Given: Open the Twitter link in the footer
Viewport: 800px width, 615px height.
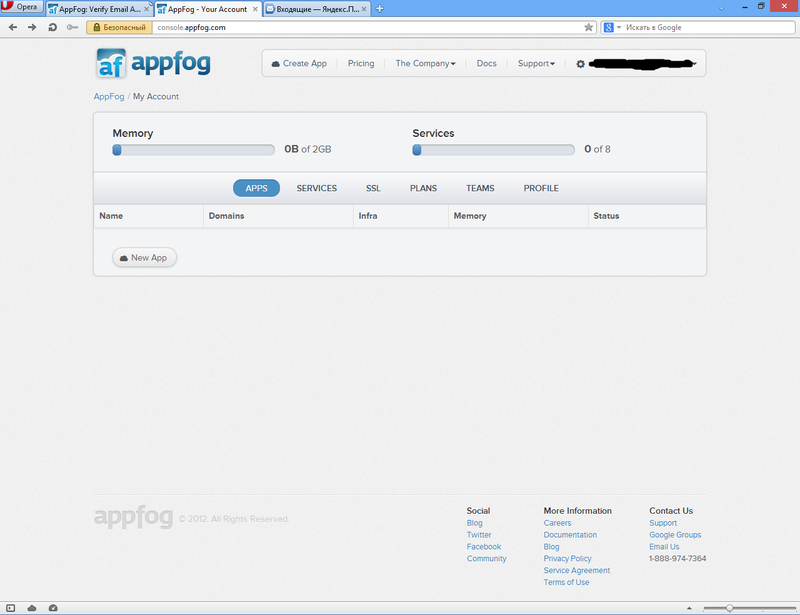Looking at the screenshot, I should (479, 535).
